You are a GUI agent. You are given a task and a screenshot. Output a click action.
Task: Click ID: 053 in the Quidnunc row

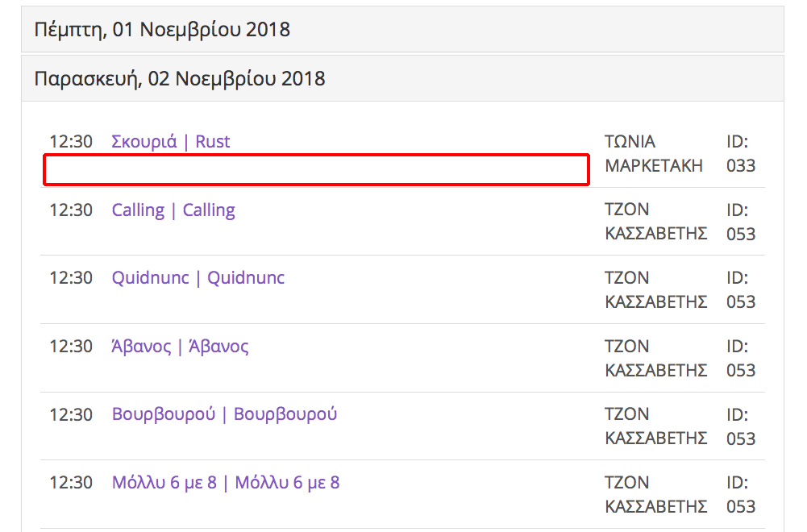(740, 289)
